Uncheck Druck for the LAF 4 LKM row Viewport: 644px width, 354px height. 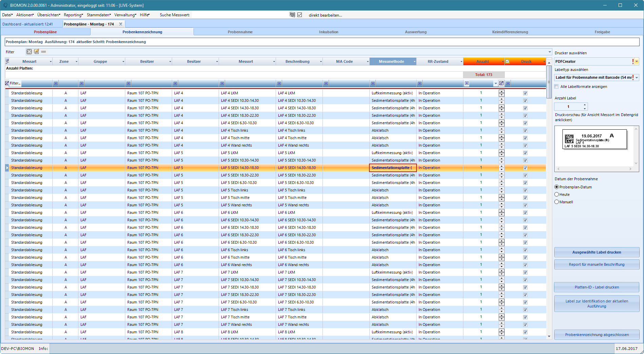[x=525, y=93]
